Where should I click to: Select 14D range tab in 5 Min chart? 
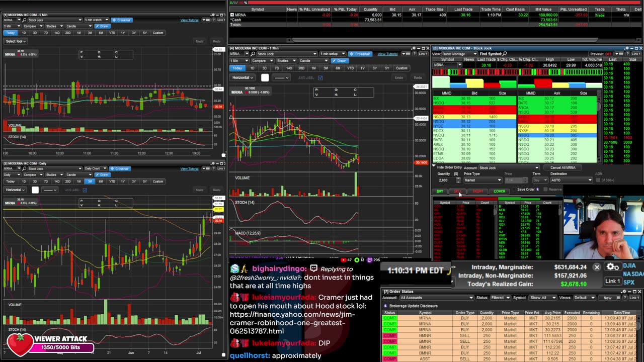(56, 33)
